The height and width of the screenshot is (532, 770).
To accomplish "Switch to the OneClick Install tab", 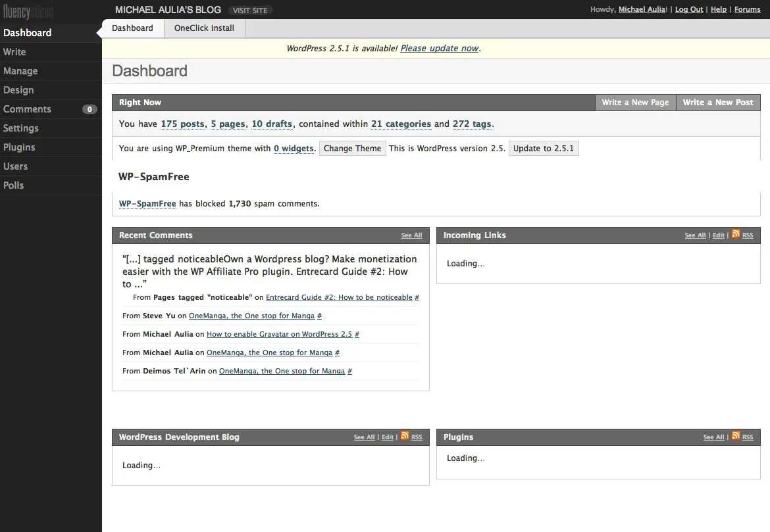I will pos(204,28).
